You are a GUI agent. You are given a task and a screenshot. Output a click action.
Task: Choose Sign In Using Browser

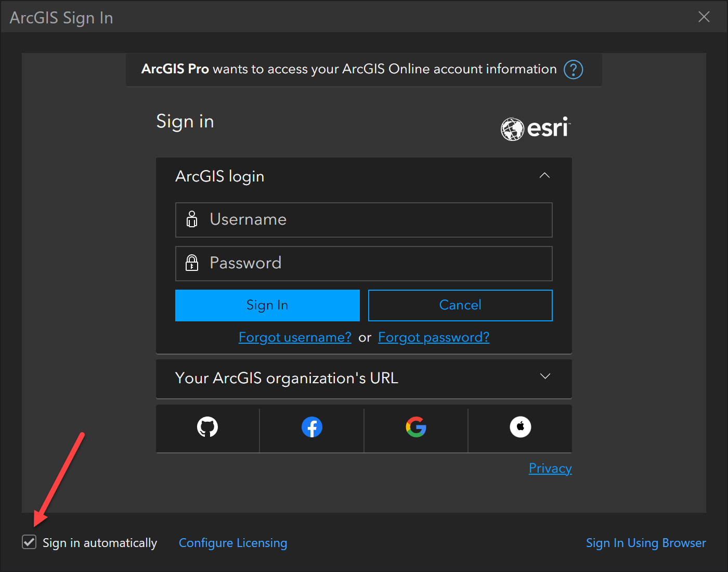646,543
